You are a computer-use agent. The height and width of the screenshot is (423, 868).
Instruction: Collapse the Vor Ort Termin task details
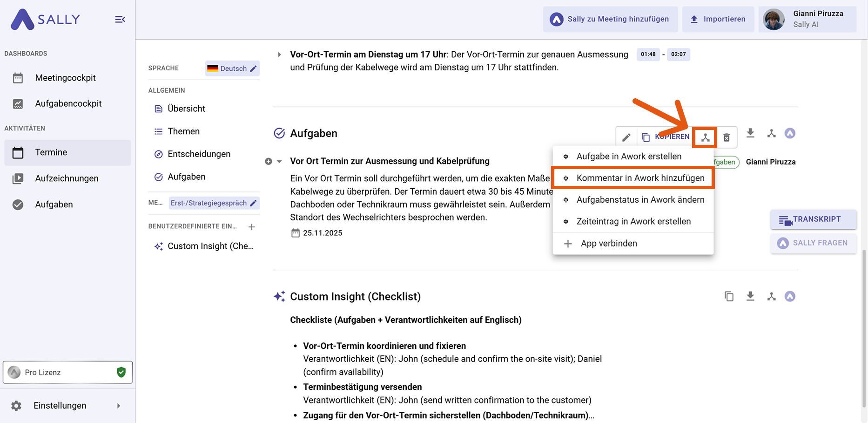point(279,162)
